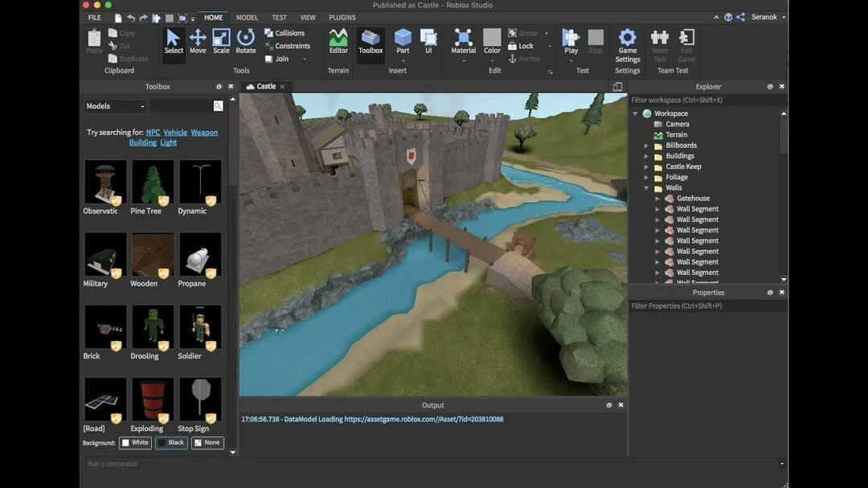
Task: Activate the Scale tool
Action: (x=221, y=42)
